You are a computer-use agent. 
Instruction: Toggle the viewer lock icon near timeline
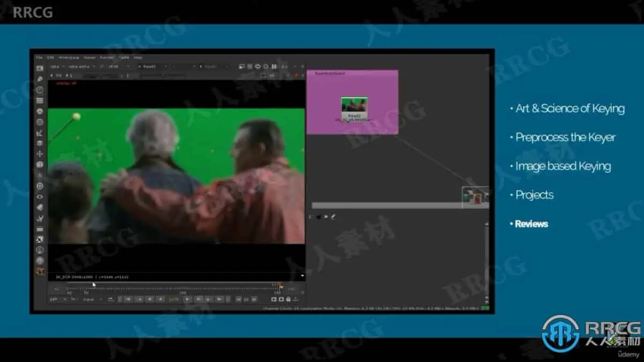[x=289, y=299]
